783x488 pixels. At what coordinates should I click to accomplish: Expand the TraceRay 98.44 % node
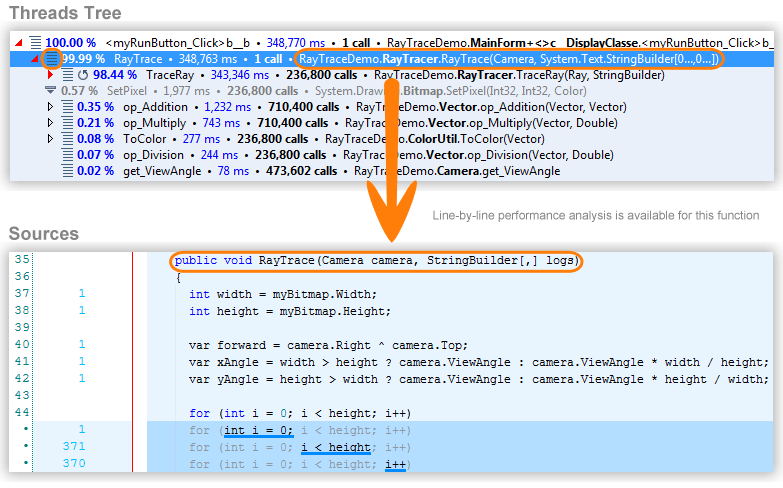[x=51, y=75]
